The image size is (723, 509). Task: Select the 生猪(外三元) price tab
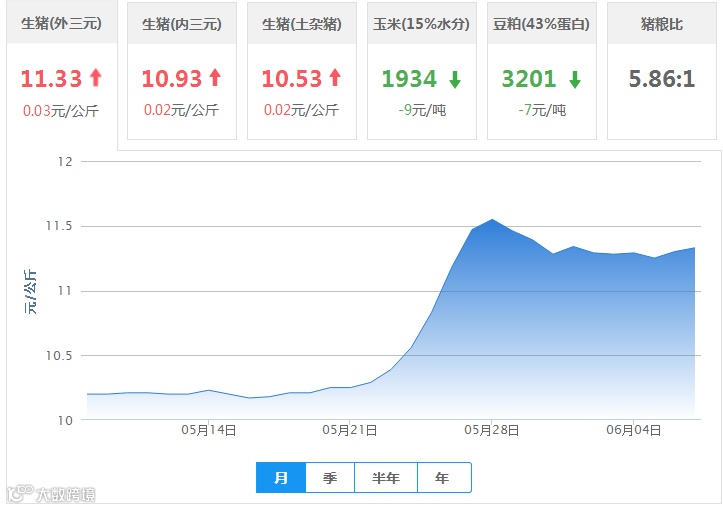click(62, 76)
